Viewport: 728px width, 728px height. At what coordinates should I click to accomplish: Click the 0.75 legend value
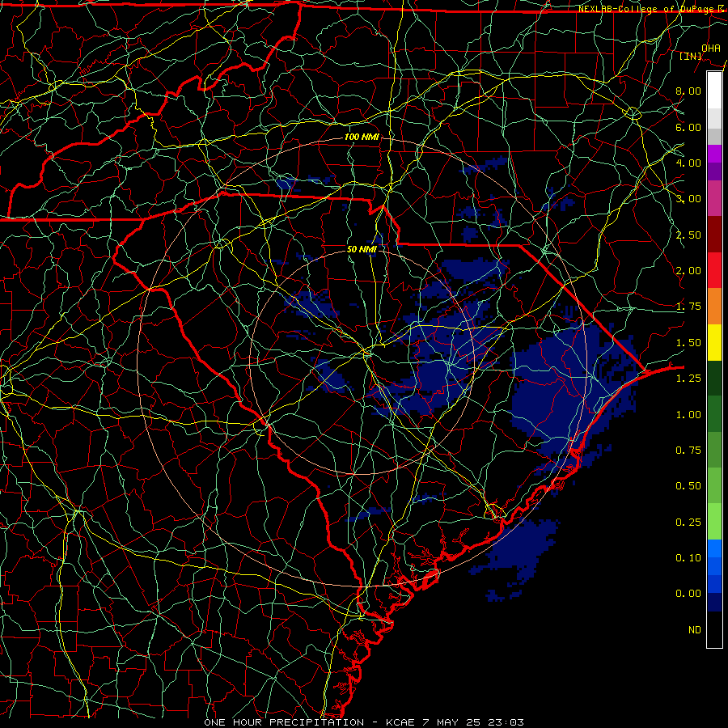point(688,451)
